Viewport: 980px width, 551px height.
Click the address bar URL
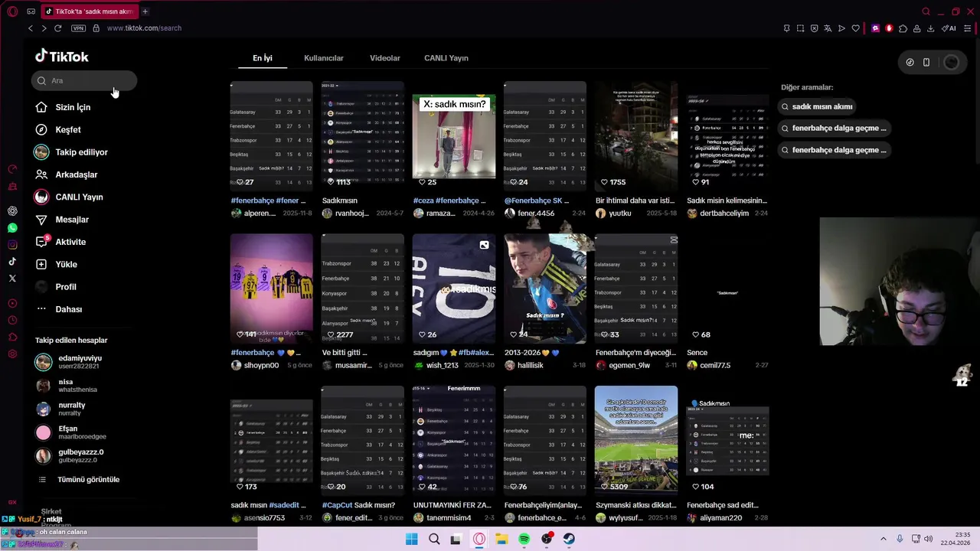click(x=144, y=28)
